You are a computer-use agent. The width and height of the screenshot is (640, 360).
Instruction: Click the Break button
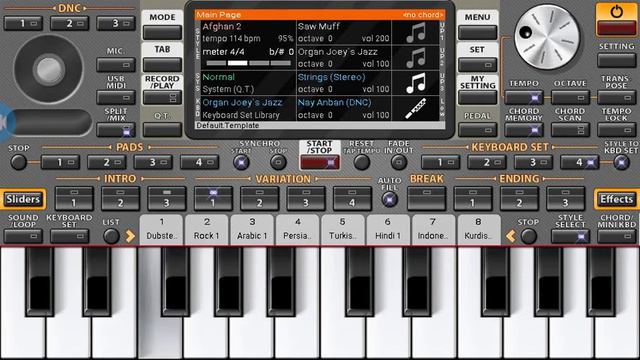[427, 199]
